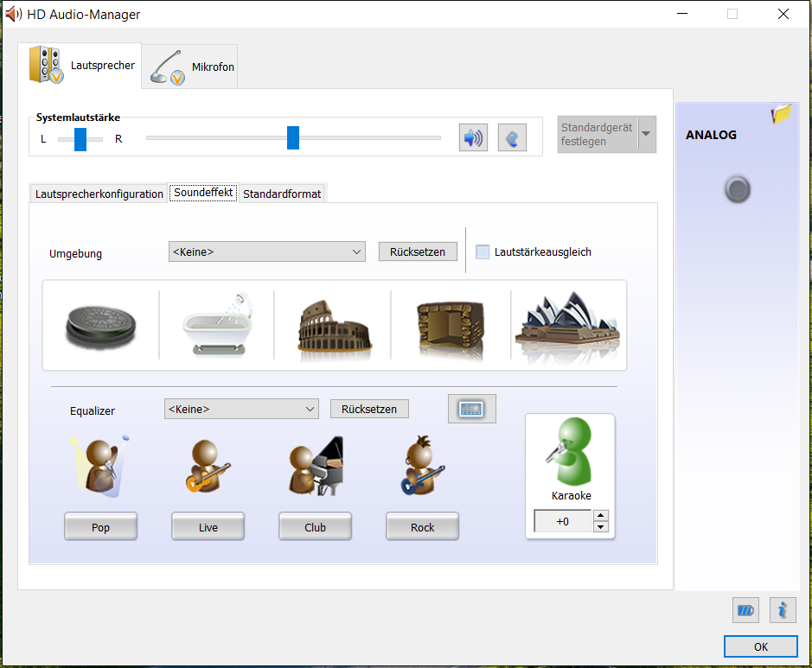The width and height of the screenshot is (812, 668).
Task: Expand the Standardgerät festlegen dropdown arrow
Action: (x=646, y=134)
